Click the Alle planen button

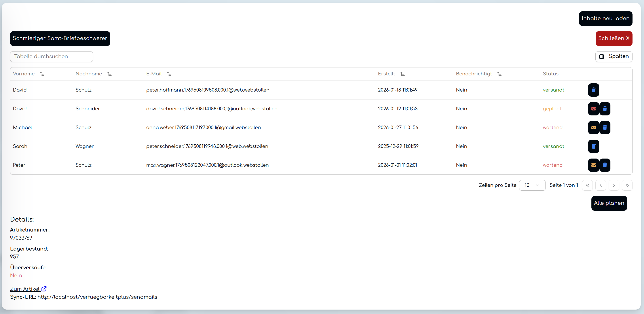click(x=609, y=203)
